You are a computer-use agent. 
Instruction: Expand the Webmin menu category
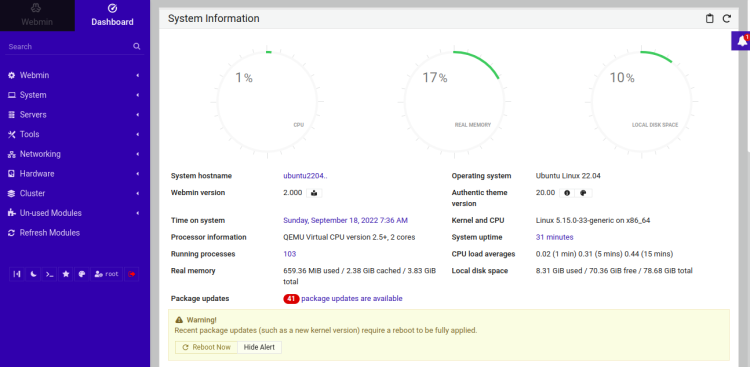coord(75,75)
